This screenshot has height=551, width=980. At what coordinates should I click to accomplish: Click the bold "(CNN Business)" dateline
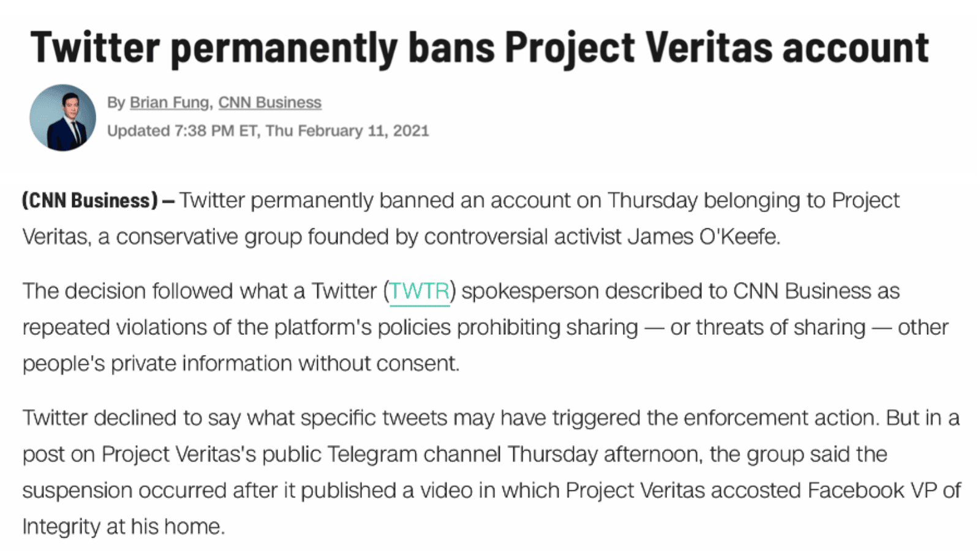click(90, 201)
